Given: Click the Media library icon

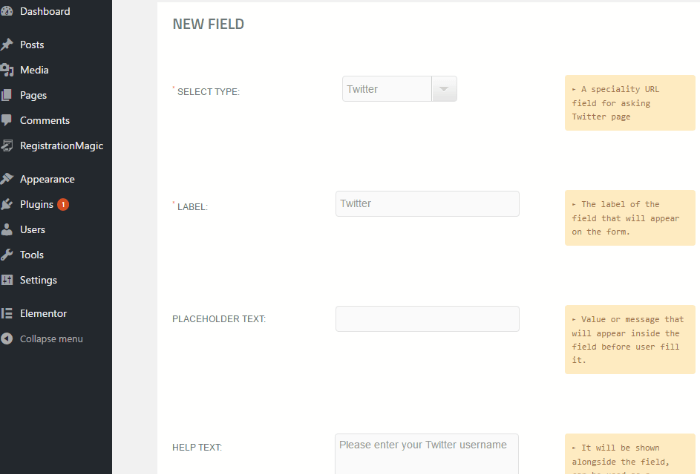Looking at the screenshot, I should [8, 70].
